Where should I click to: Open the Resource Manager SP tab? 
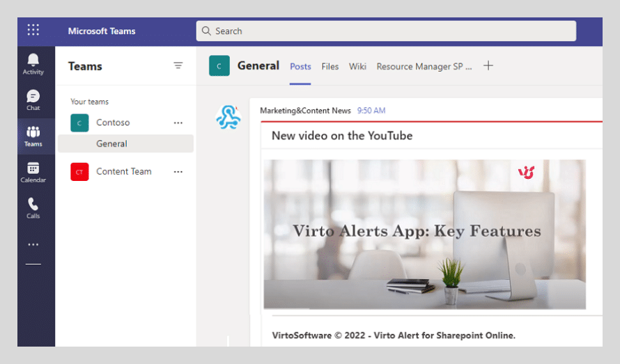pos(424,66)
